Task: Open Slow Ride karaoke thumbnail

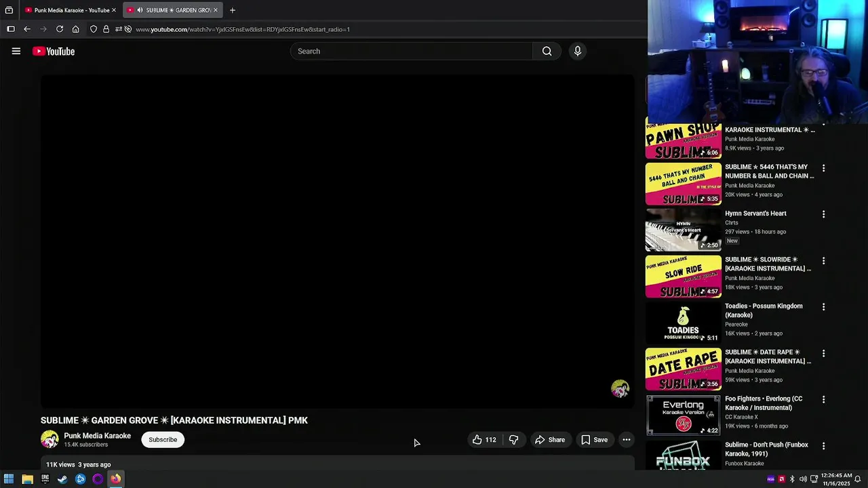Action: [684, 277]
